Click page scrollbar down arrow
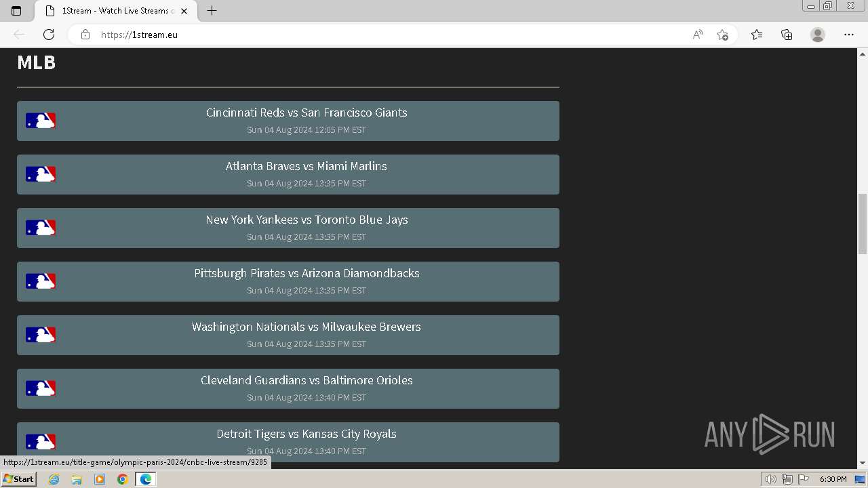This screenshot has height=488, width=868. [x=863, y=463]
